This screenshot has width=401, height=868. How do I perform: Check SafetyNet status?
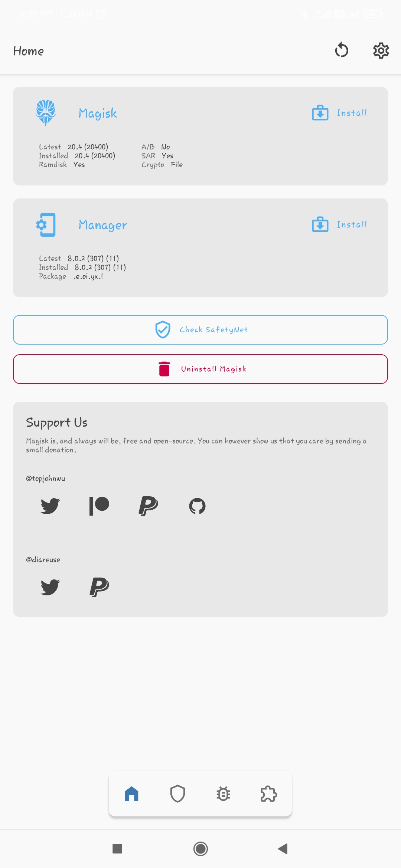pyautogui.click(x=200, y=330)
